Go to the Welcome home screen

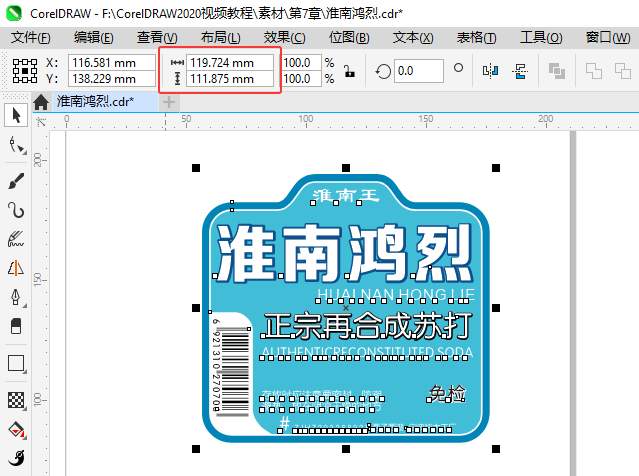(41, 102)
